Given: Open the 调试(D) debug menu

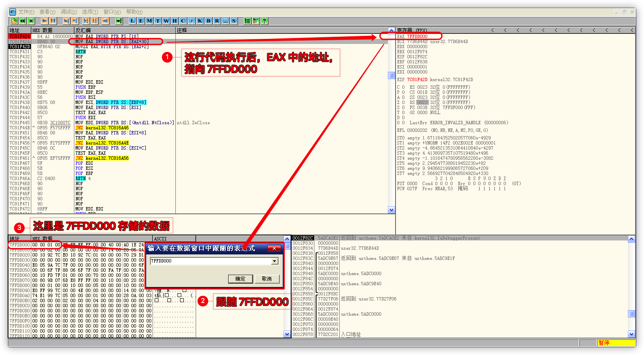Looking at the screenshot, I should [68, 12].
